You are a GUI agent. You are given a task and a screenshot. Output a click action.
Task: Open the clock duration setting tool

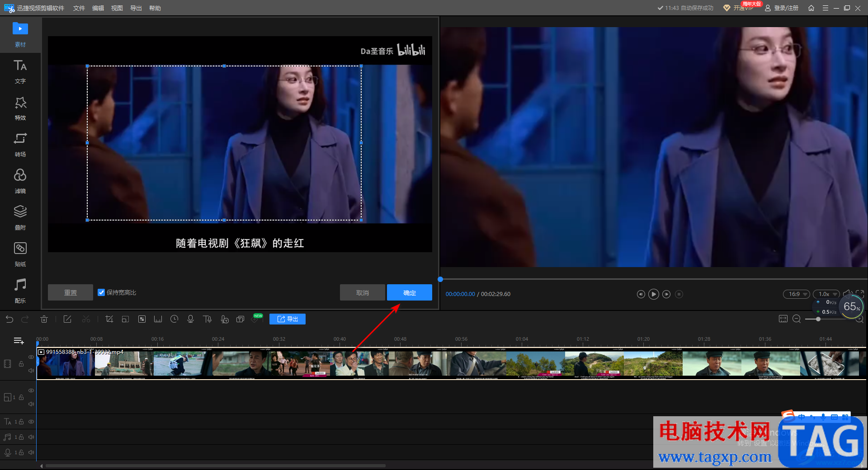174,319
